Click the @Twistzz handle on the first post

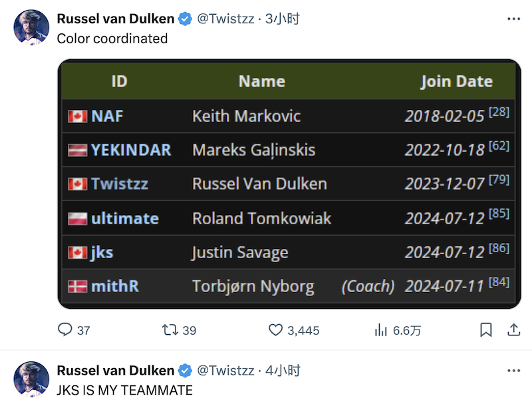pos(225,19)
